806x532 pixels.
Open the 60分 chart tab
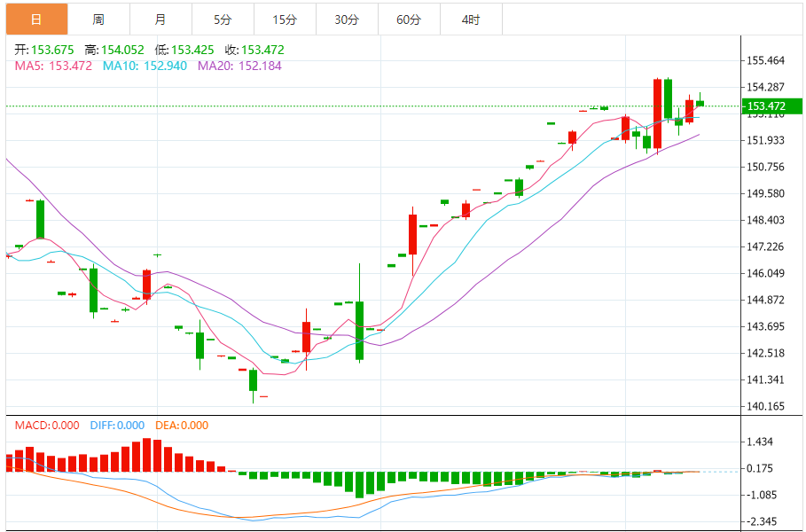pyautogui.click(x=409, y=19)
